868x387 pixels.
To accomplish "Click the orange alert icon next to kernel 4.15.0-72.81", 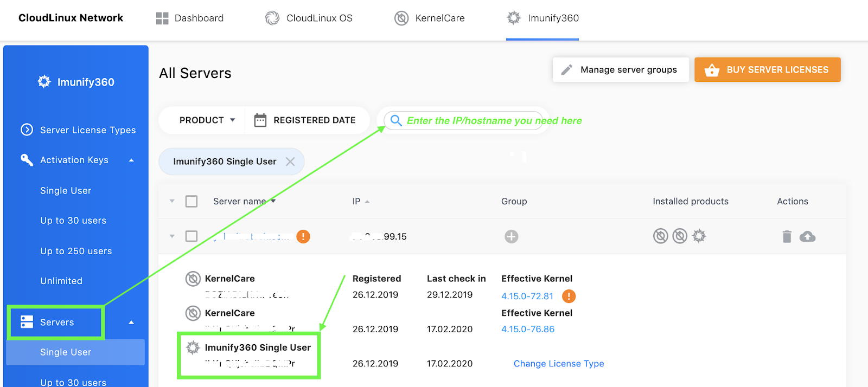I will click(569, 296).
